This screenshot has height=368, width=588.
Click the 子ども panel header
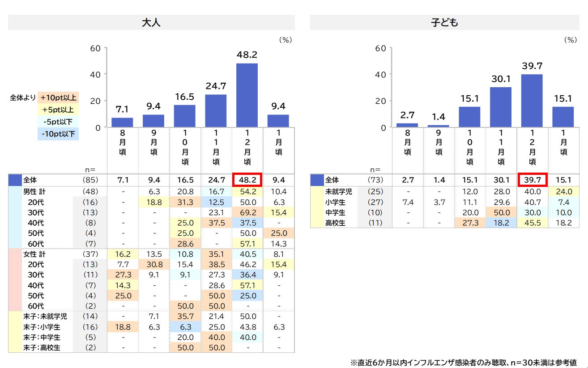coord(445,22)
